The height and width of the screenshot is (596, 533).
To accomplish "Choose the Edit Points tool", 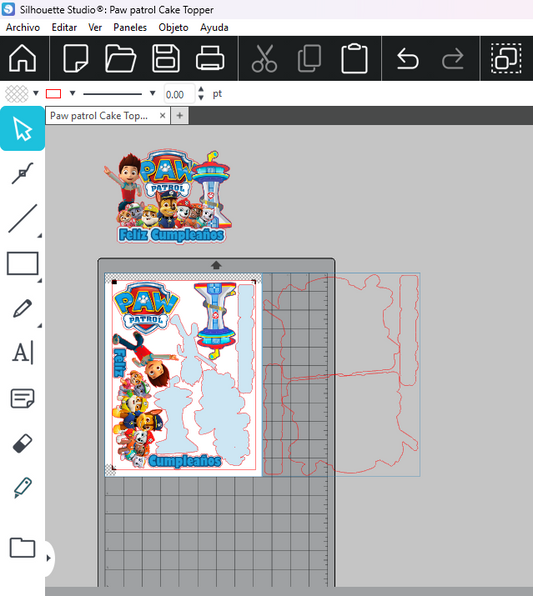I will tap(22, 173).
